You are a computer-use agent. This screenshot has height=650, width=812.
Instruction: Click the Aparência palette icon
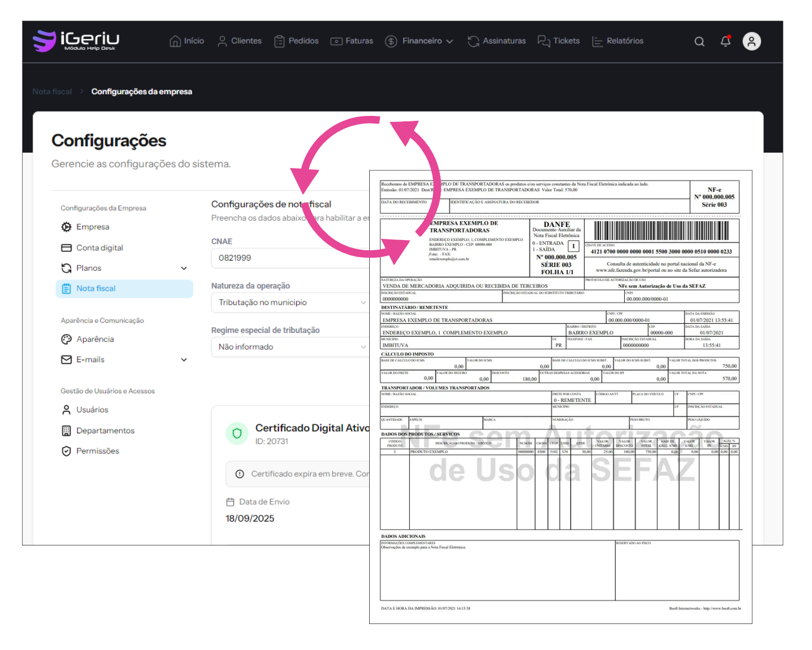pos(66,339)
